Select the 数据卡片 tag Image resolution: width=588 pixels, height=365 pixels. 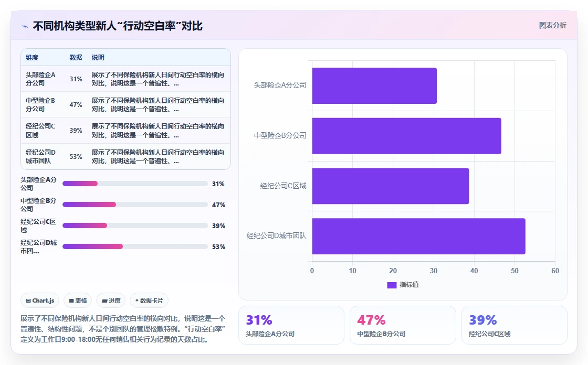[149, 300]
